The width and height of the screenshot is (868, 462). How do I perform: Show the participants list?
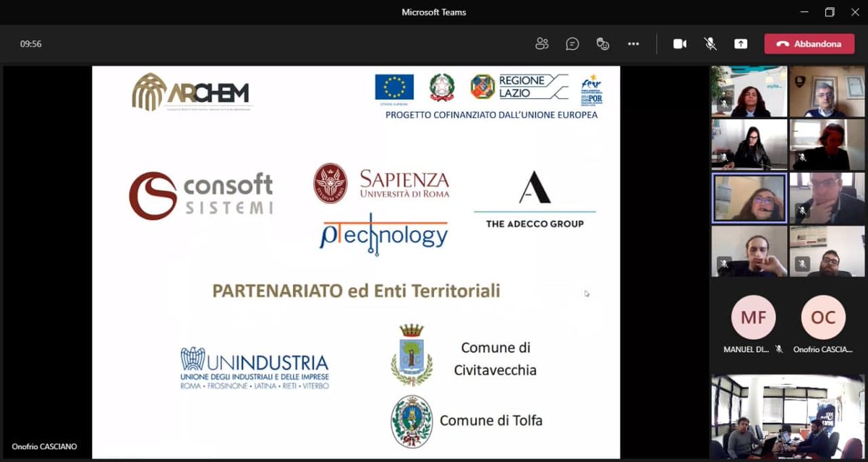(x=542, y=43)
